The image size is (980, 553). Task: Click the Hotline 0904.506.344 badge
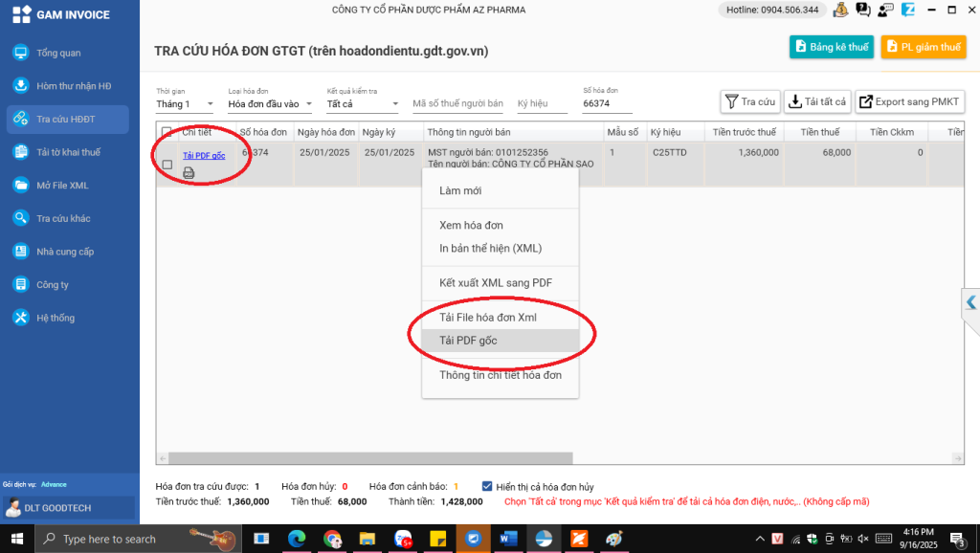[772, 10]
